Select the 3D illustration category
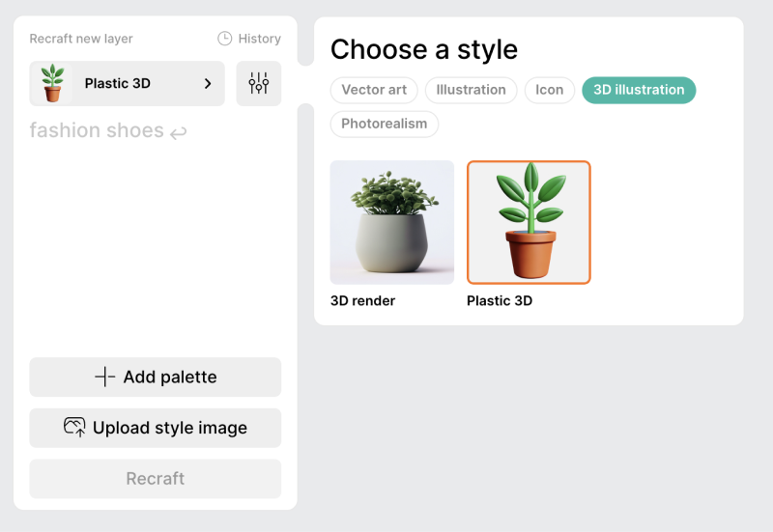Screen dimensions: 773x532 (638, 90)
